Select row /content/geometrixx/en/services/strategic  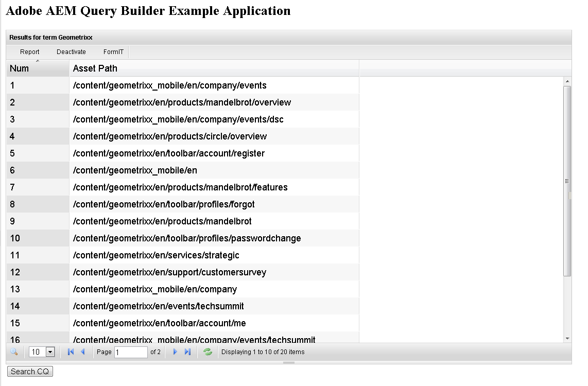[x=183, y=255]
